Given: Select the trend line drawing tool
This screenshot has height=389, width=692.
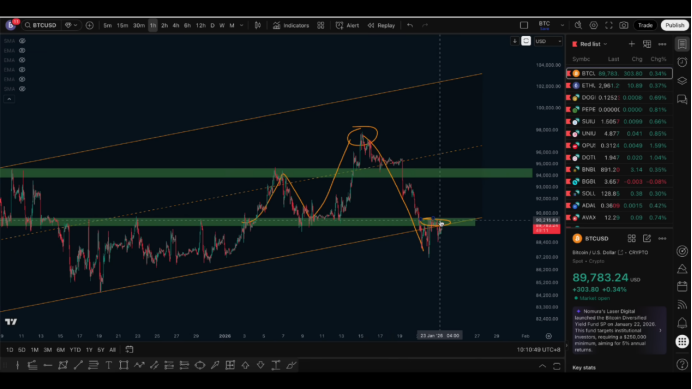Looking at the screenshot, I should point(78,365).
